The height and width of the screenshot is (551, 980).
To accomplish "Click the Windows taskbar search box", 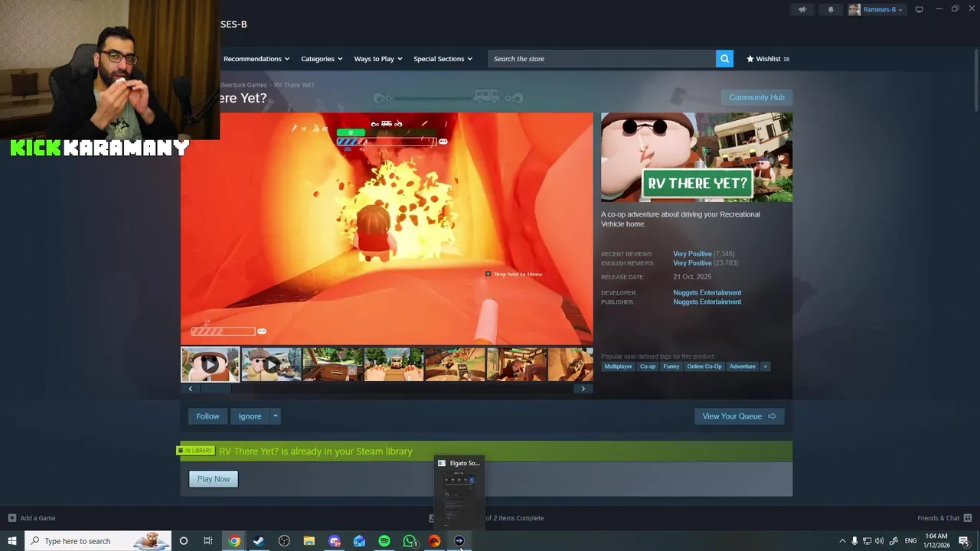I will (x=97, y=541).
